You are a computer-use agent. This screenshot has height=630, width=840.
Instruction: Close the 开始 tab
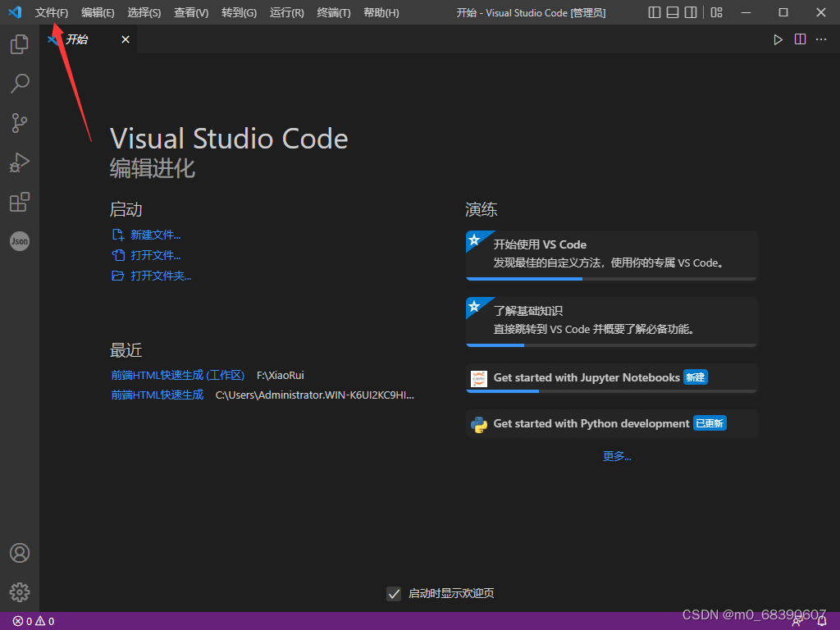pos(126,39)
